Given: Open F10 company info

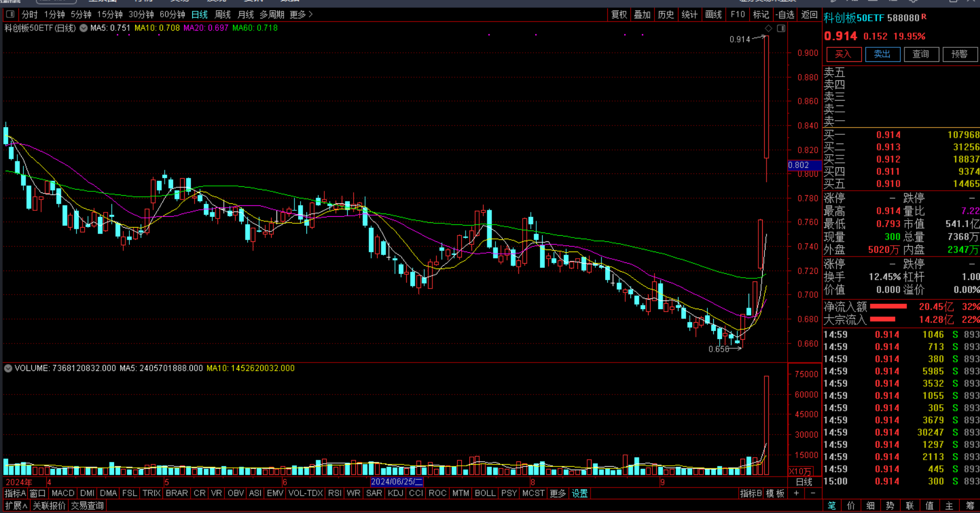Looking at the screenshot, I should [x=738, y=15].
